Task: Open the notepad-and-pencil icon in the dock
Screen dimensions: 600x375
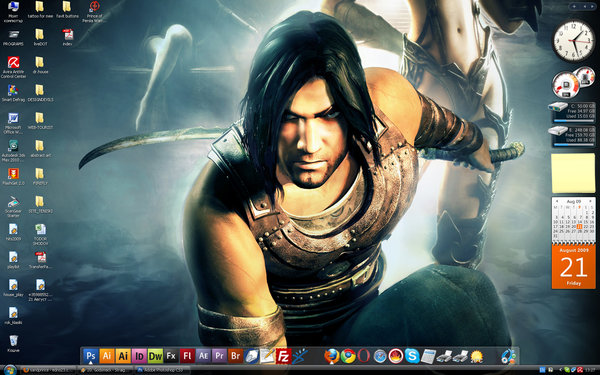Action: click(267, 356)
